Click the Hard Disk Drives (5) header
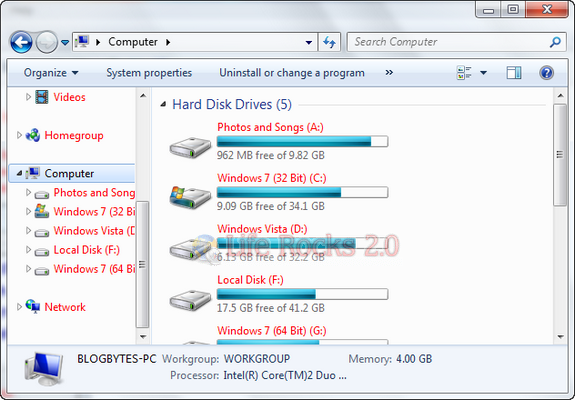Viewport: 575px width, 400px height. tap(232, 104)
